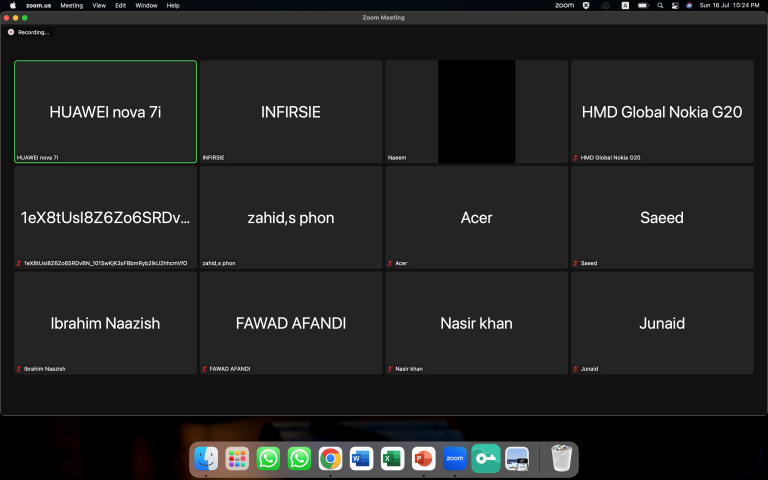
Task: Open the WhatsApp icon next to Launchpad
Action: [x=268, y=459]
